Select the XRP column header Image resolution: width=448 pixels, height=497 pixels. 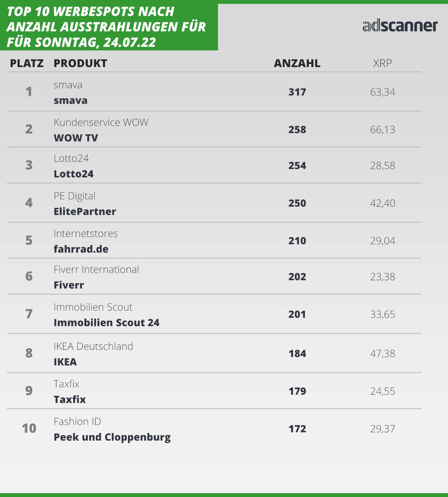382,63
